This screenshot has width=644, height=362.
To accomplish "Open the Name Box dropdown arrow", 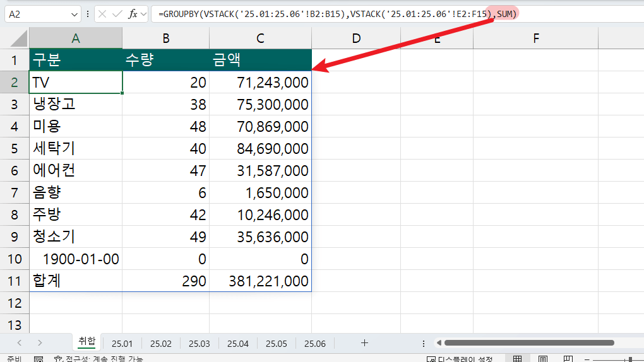I will [75, 15].
